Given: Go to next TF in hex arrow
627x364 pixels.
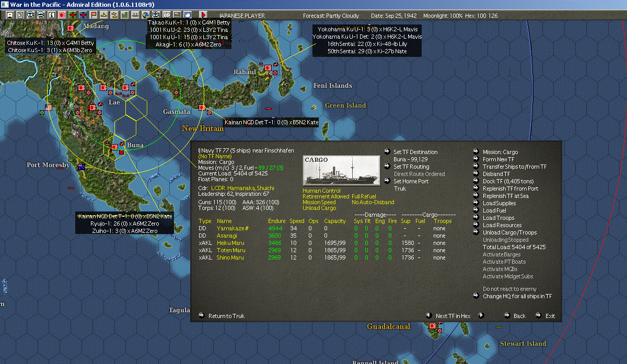Looking at the screenshot, I should coord(481,315).
